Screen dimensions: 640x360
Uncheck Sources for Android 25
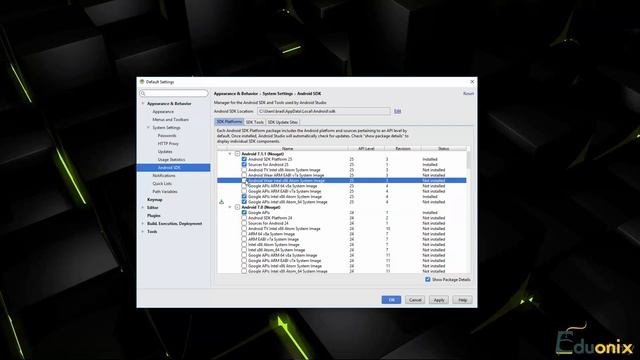(x=244, y=164)
